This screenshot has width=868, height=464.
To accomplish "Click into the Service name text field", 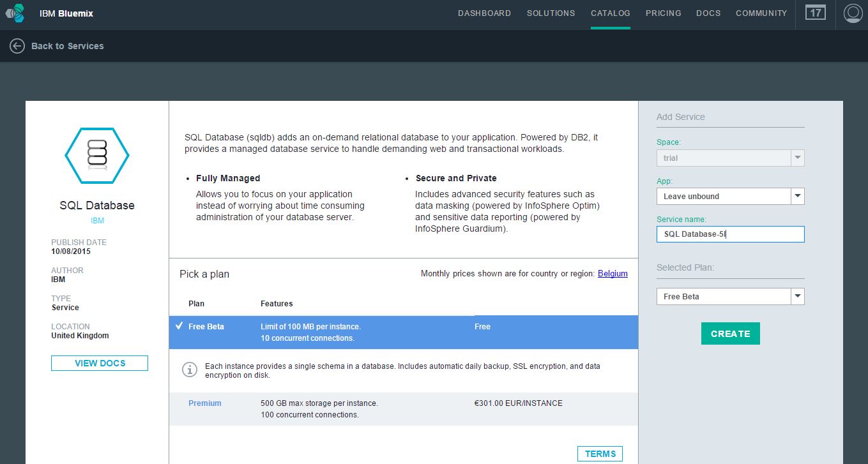I will (x=730, y=234).
